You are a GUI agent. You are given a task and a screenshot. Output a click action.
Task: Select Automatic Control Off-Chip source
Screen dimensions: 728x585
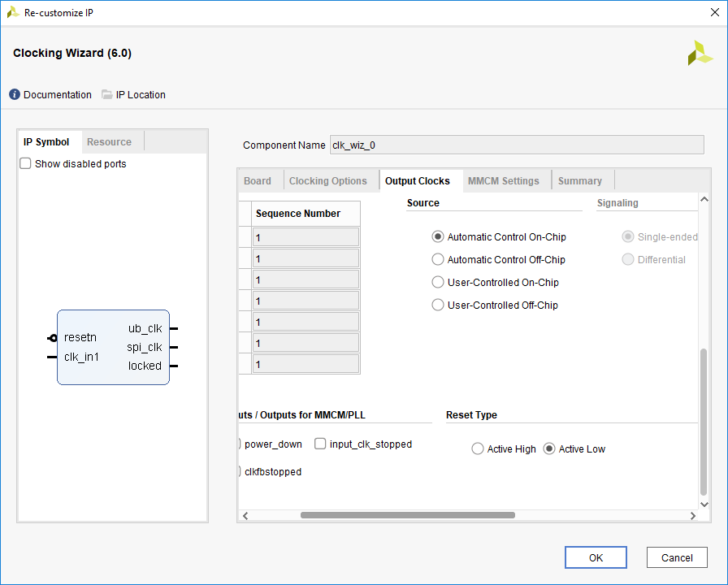(x=438, y=259)
